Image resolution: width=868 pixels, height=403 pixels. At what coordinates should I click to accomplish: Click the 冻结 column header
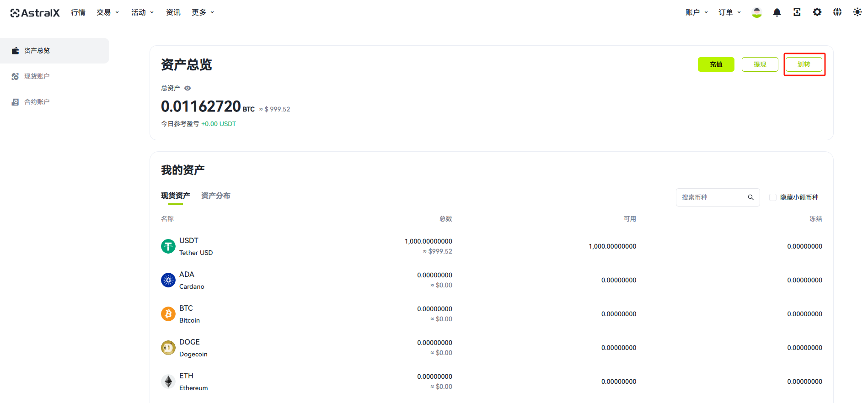click(x=816, y=219)
